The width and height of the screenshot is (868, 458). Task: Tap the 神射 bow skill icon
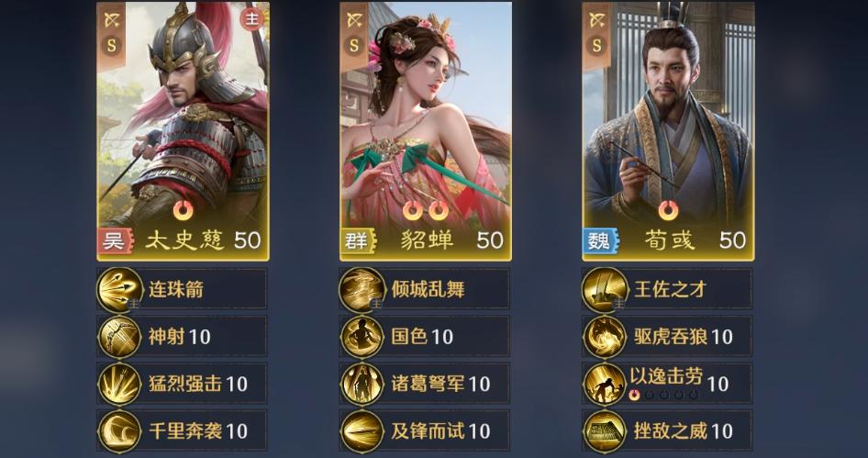[119, 337]
